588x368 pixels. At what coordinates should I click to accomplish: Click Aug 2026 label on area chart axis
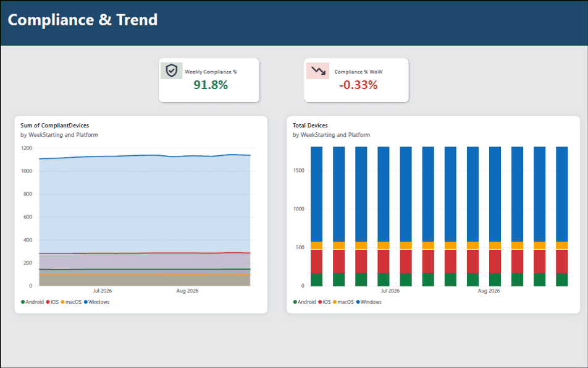187,291
